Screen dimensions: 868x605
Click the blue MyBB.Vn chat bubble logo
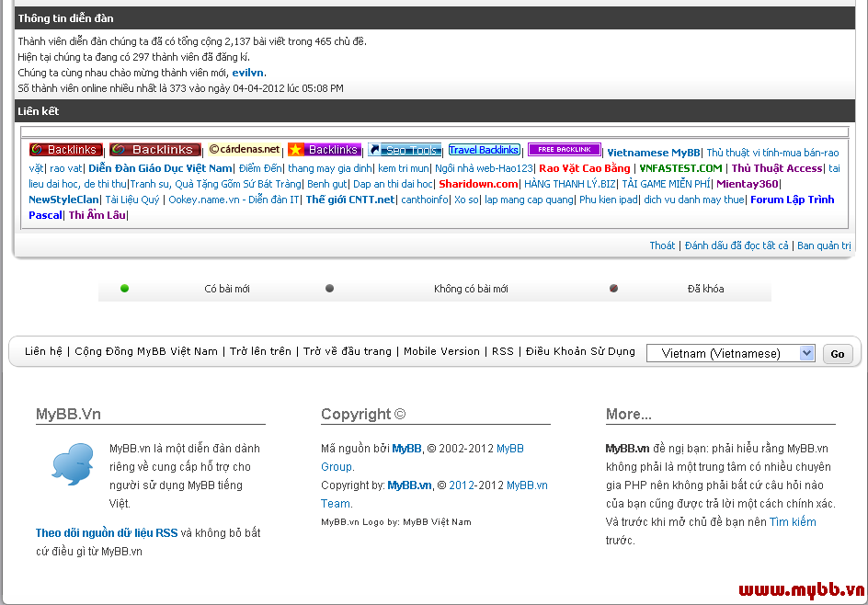[x=72, y=464]
